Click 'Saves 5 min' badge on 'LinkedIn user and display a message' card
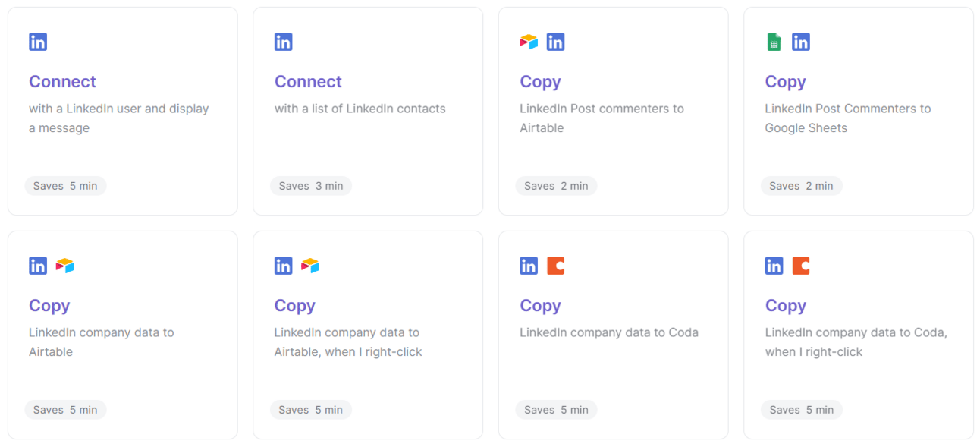Screen dimensions: 980x447 [65, 186]
